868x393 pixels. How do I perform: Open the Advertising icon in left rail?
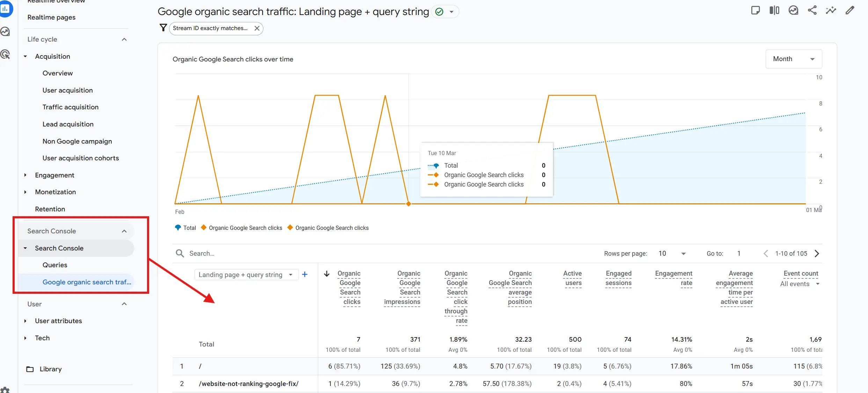[x=5, y=54]
